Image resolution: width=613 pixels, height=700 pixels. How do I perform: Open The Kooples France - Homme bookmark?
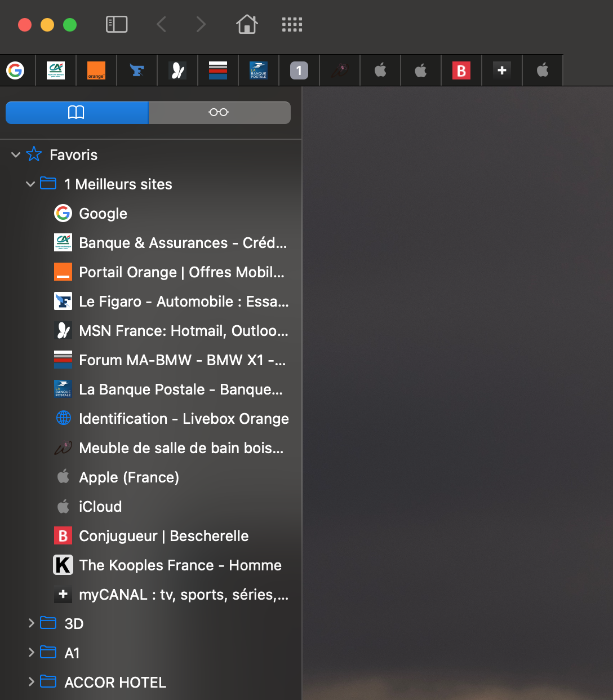[150, 565]
